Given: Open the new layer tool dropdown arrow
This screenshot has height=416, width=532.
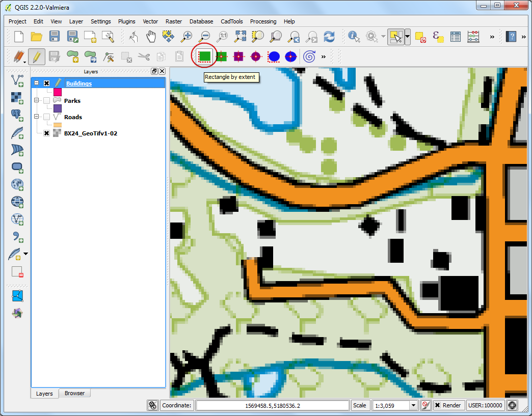Looking at the screenshot, I should point(26,254).
